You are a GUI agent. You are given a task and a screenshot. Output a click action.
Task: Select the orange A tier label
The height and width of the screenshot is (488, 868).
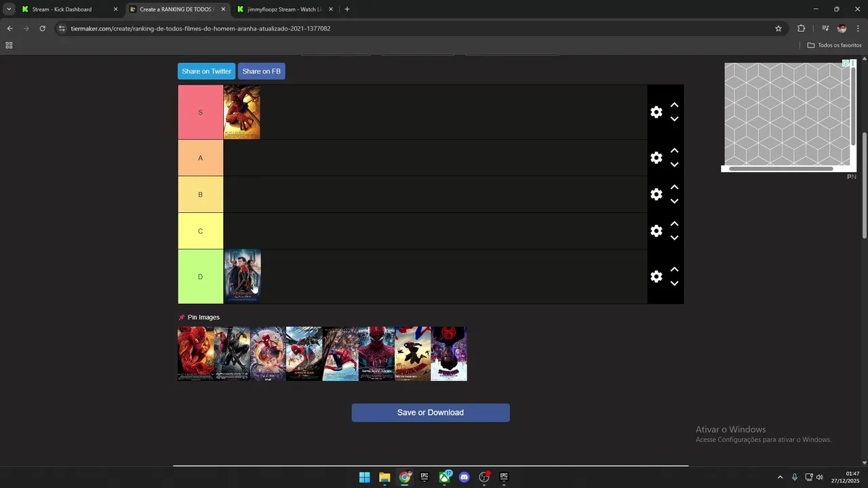[200, 158]
